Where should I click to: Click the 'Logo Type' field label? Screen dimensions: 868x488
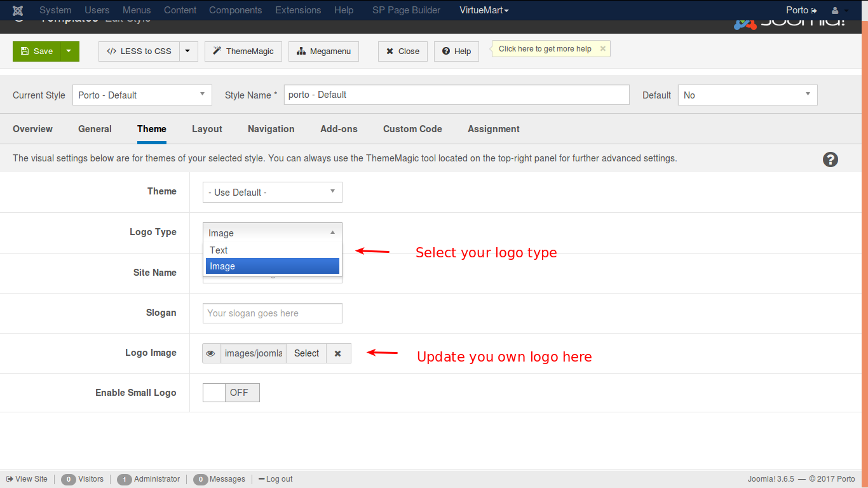click(x=153, y=232)
